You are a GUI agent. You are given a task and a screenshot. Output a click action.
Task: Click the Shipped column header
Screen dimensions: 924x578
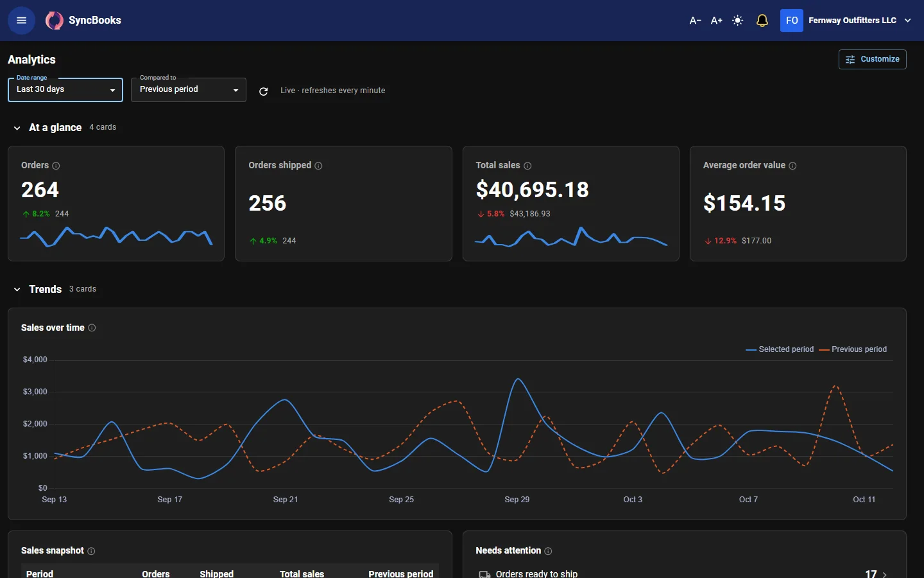pyautogui.click(x=216, y=574)
